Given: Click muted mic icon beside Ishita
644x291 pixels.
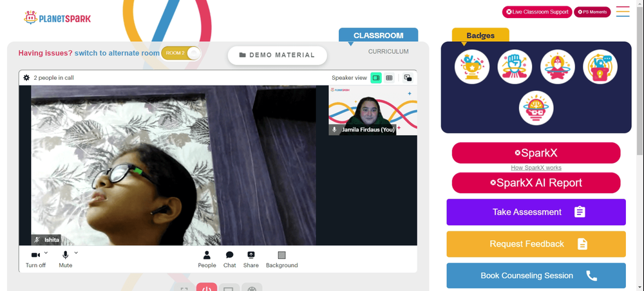Looking at the screenshot, I should pos(37,239).
